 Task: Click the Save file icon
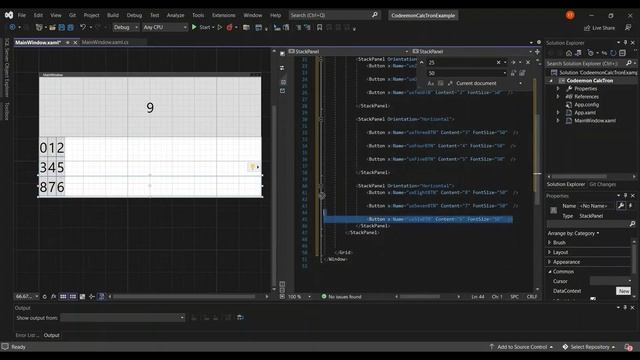pyautogui.click(x=62, y=27)
